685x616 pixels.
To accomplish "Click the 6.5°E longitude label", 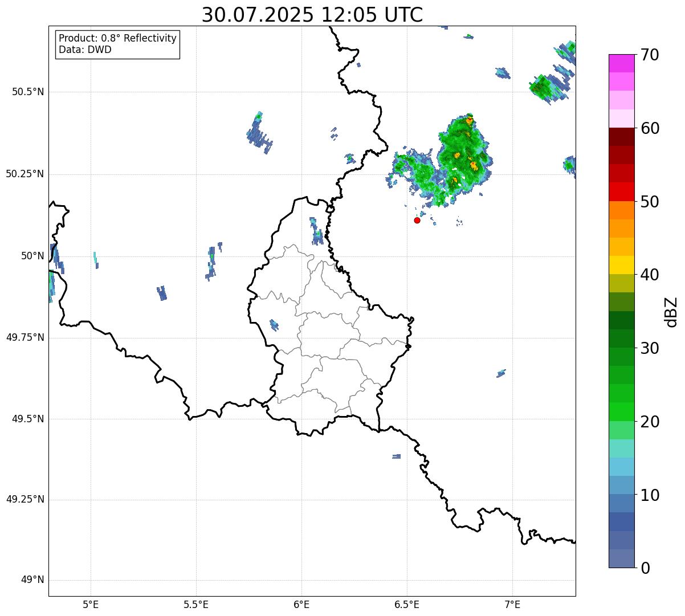I will click(x=407, y=604).
